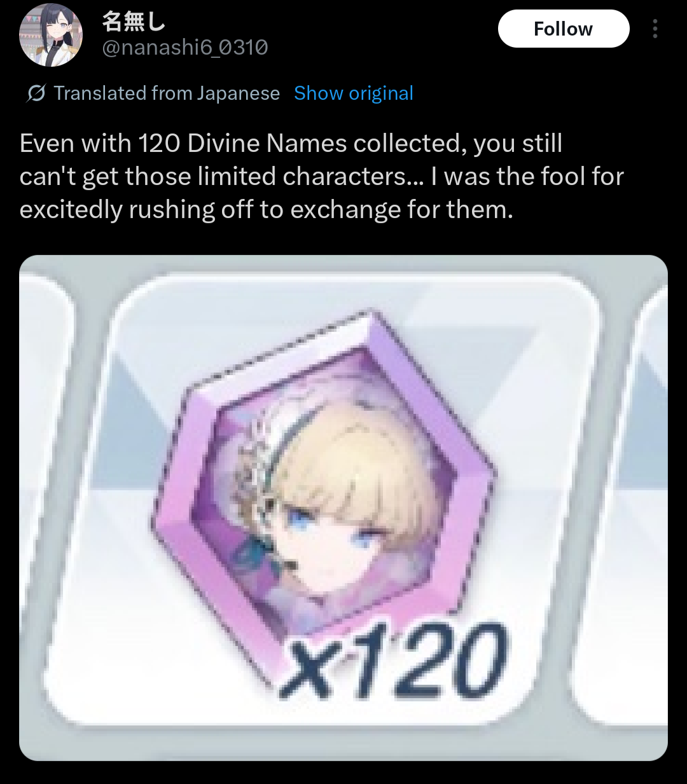
Task: Open the attached item screenshot image
Action: click(343, 507)
